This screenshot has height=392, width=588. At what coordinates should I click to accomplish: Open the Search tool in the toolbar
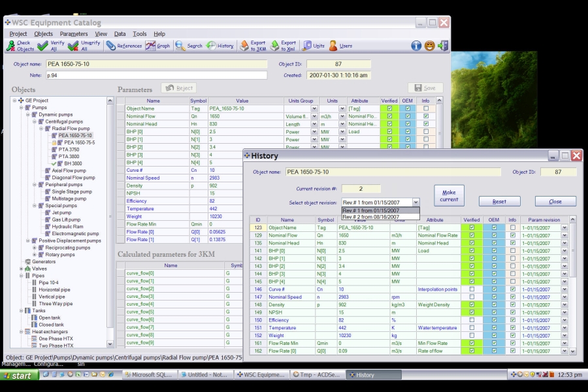189,46
